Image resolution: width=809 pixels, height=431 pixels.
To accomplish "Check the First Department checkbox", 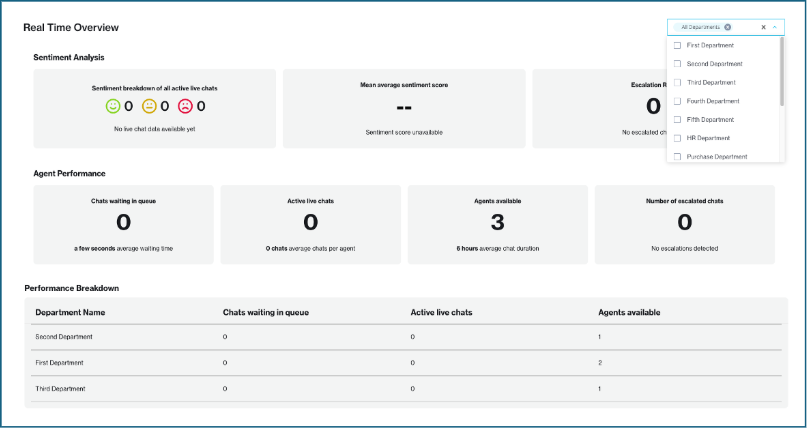I will (x=677, y=45).
